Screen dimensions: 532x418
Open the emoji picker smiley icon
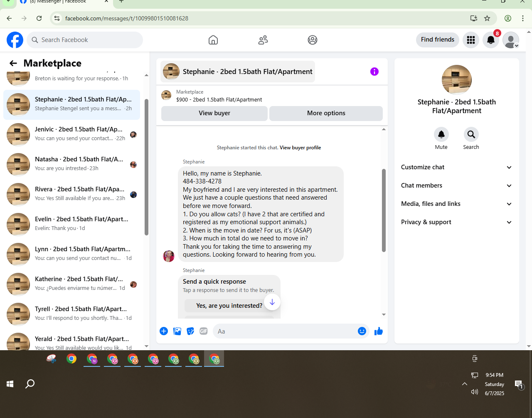(362, 331)
